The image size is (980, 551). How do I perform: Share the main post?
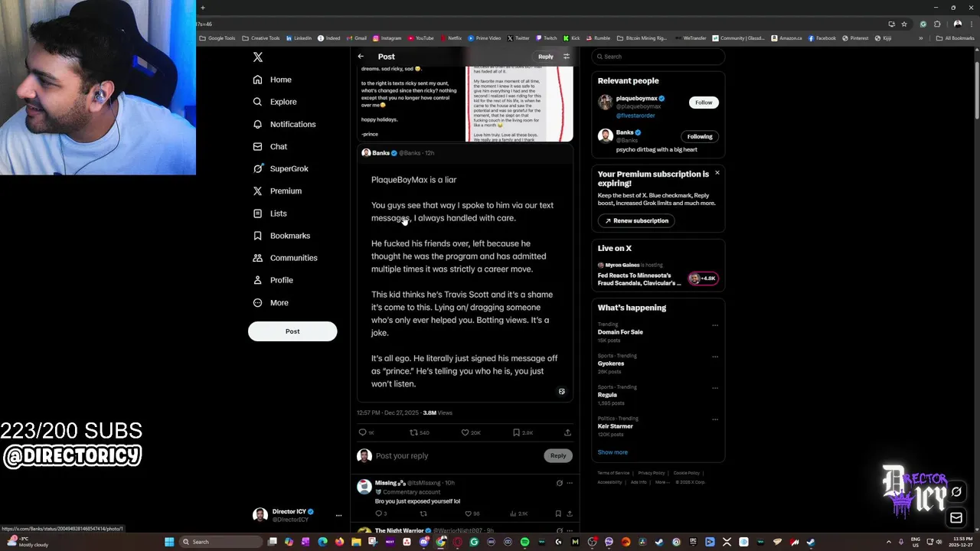(567, 432)
